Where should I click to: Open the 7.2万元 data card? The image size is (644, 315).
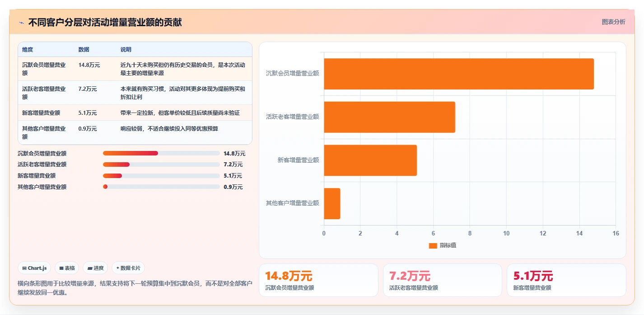[443, 280]
